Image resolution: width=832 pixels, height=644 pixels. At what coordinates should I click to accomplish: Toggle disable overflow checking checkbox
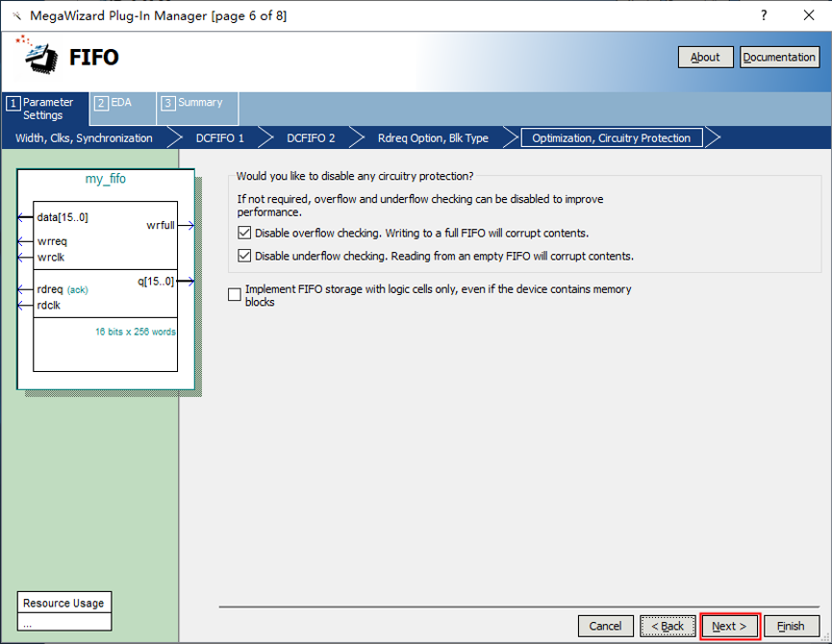click(x=244, y=234)
